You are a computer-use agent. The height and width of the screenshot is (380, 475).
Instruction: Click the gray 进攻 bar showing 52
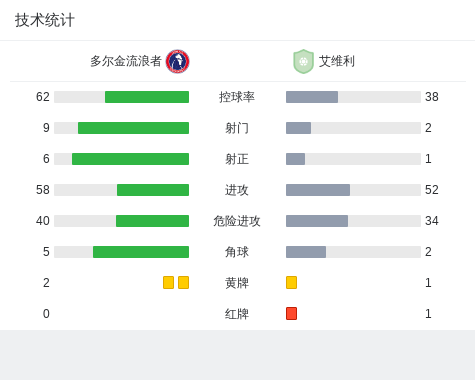[318, 190]
